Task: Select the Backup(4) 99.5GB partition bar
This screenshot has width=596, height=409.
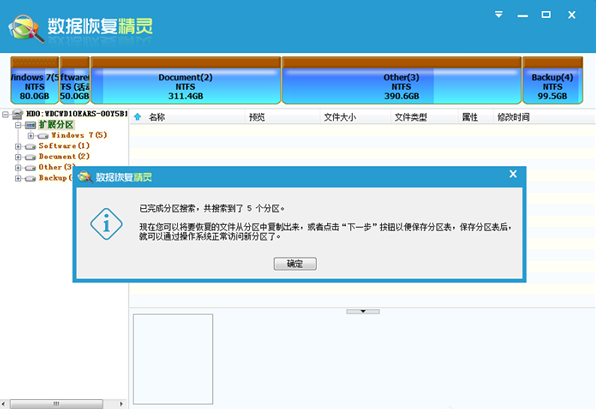Action: click(553, 80)
